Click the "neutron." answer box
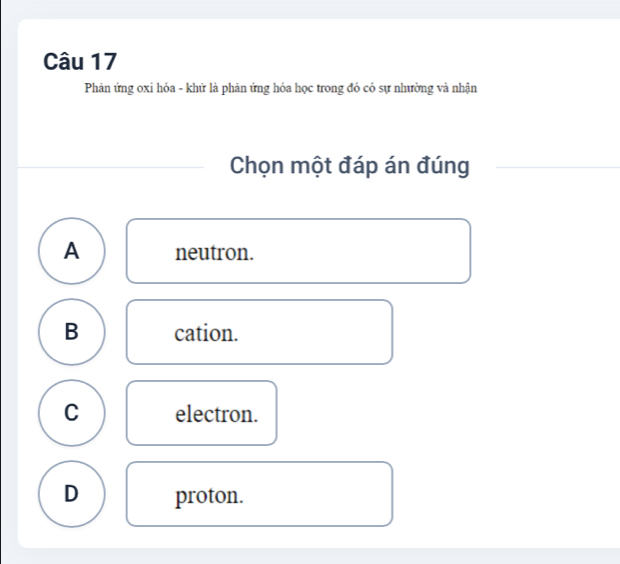This screenshot has height=564, width=620. 298,251
